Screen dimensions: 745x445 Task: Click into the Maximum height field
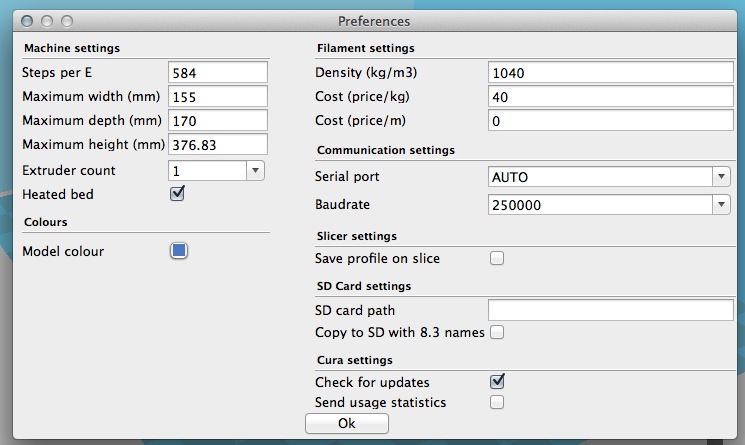tap(217, 144)
